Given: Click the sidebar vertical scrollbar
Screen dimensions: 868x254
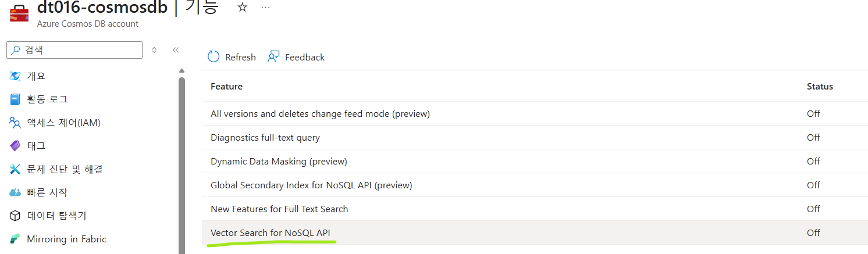Looking at the screenshot, I should point(182,162).
